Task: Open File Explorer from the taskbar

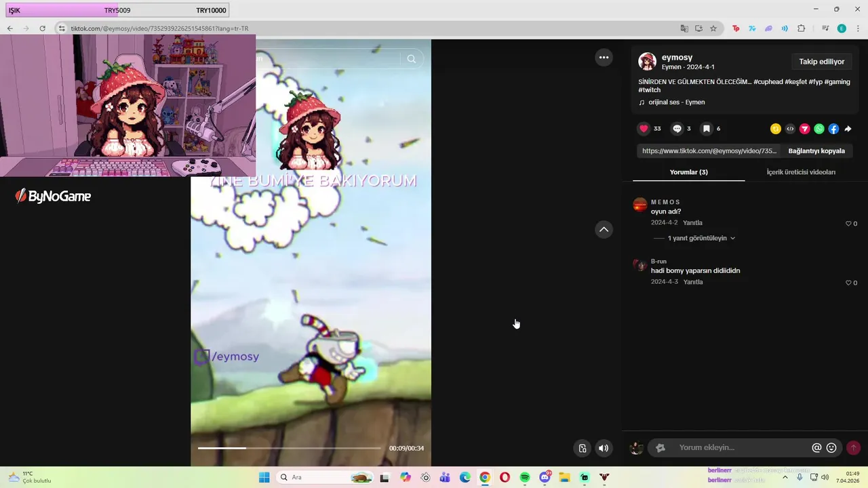Action: (x=564, y=477)
